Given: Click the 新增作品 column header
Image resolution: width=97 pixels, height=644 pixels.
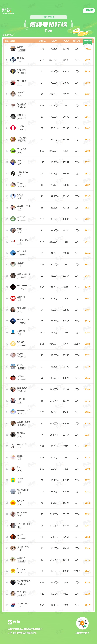Looking at the screenshot, I should click(x=42, y=41).
